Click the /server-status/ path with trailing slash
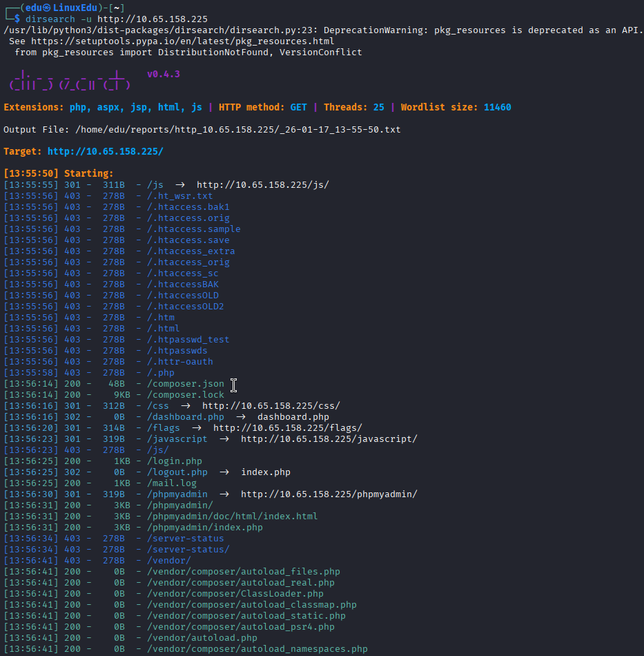Screen dimensions: 644x656 [x=188, y=550]
